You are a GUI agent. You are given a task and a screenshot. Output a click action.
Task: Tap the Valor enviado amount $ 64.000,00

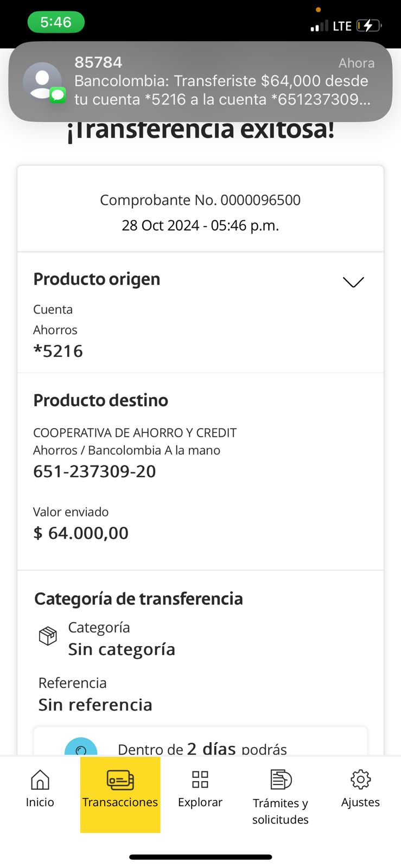pos(81,533)
